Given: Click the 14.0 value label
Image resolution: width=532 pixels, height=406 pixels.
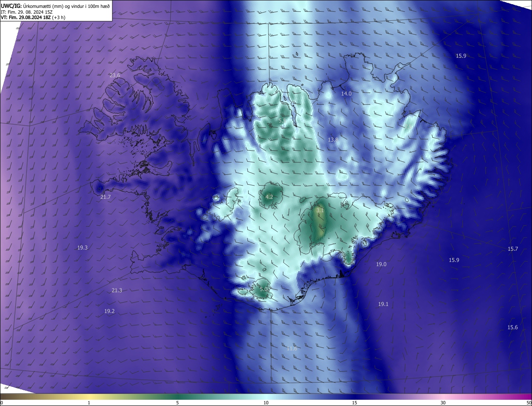Looking at the screenshot, I should click(x=346, y=94).
